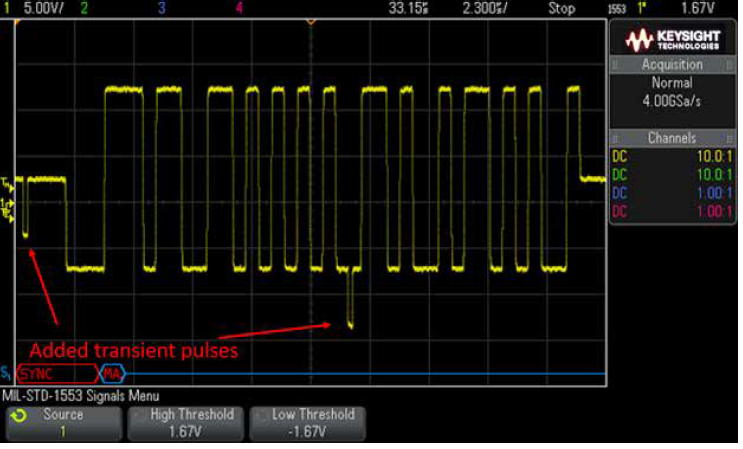Select channel 4 indicator in top bar
The width and height of the screenshot is (743, 449).
tap(239, 8)
